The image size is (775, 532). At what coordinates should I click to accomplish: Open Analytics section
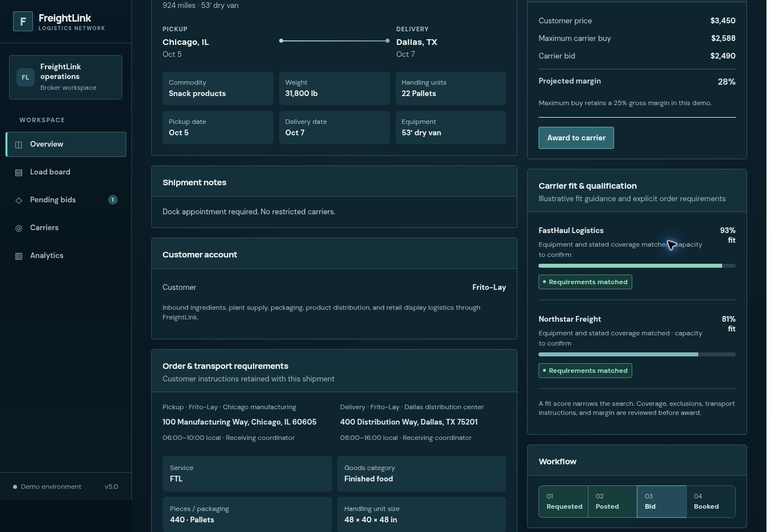click(x=66, y=256)
